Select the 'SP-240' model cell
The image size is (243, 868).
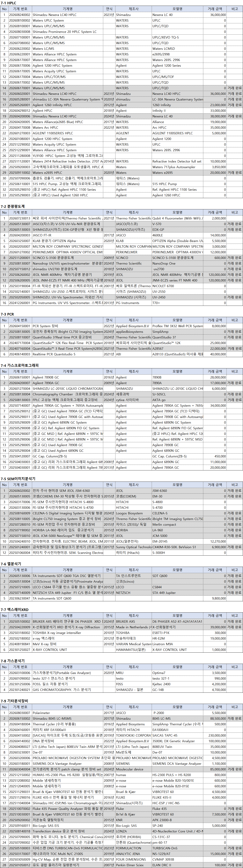177,826
